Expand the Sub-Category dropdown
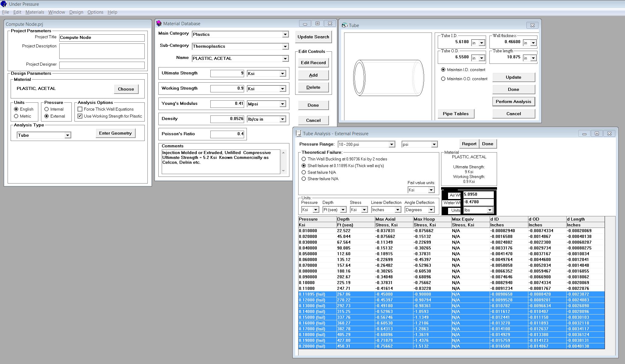This screenshot has width=625, height=364. 285,46
